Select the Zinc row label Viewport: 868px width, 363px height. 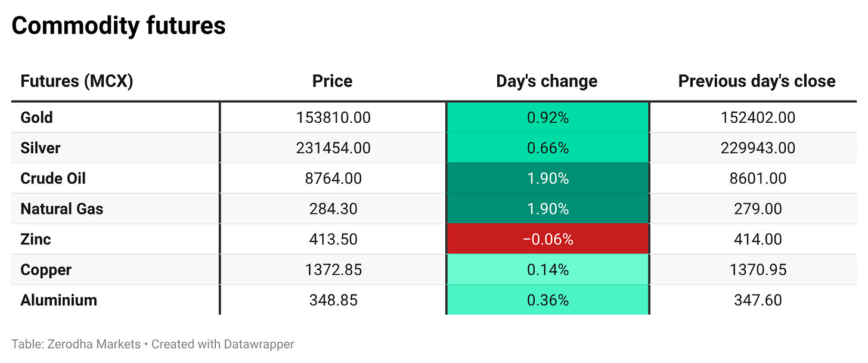coord(35,239)
